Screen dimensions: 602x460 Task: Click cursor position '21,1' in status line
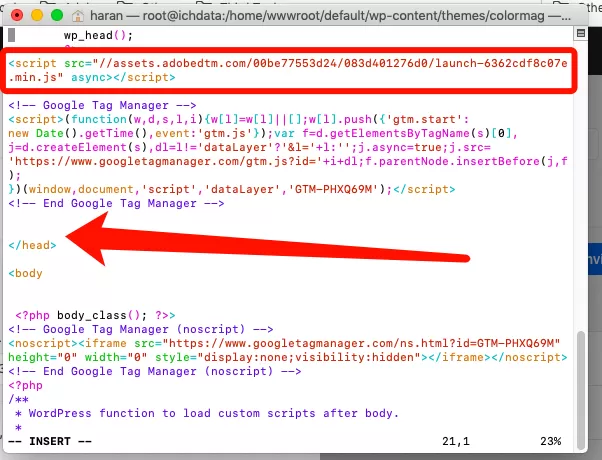point(456,441)
